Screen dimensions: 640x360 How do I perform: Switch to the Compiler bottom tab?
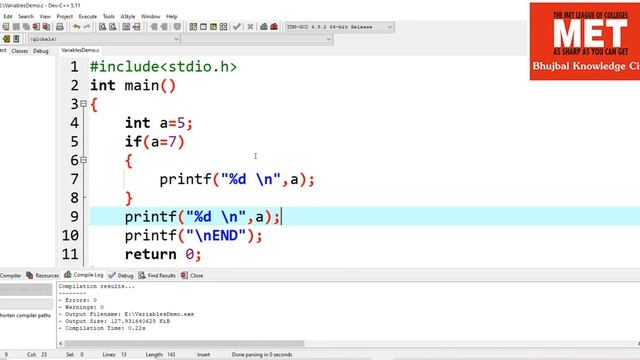coord(10,276)
